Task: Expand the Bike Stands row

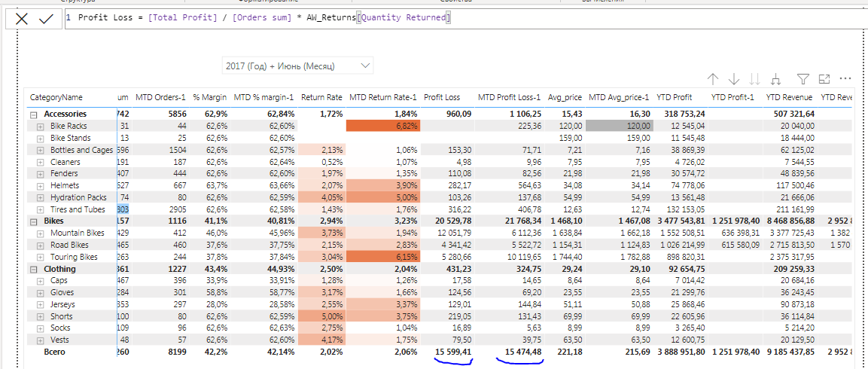Action: 40,138
